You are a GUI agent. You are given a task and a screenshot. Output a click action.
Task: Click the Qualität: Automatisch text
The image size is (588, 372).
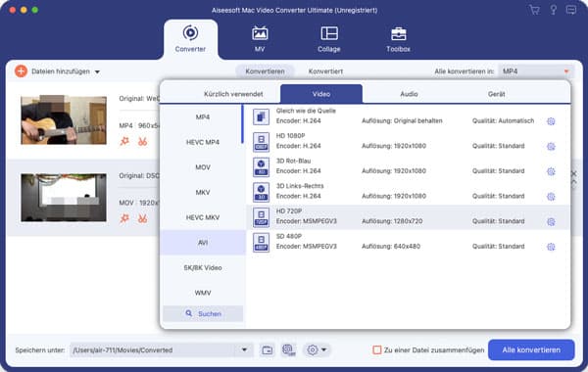click(503, 120)
